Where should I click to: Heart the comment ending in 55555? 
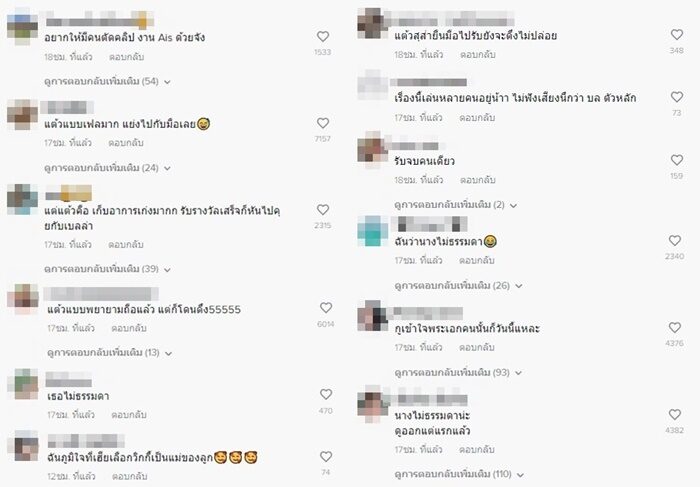[326, 308]
